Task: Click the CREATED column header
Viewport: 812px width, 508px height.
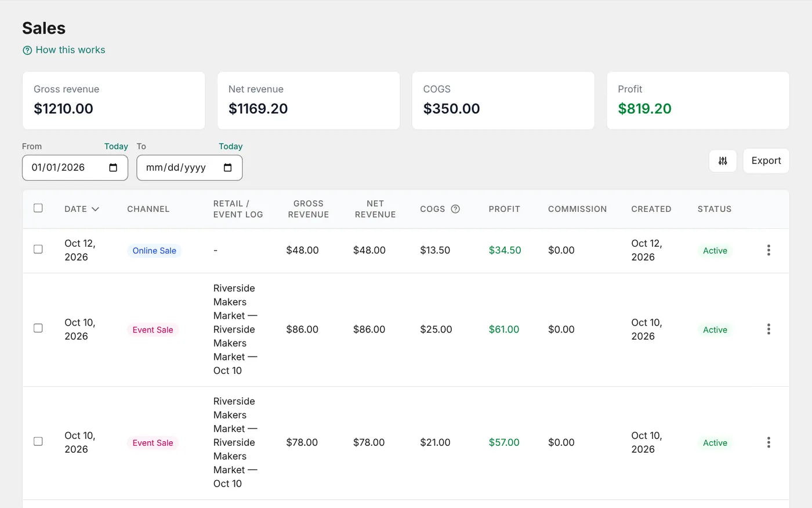Action: pyautogui.click(x=651, y=209)
